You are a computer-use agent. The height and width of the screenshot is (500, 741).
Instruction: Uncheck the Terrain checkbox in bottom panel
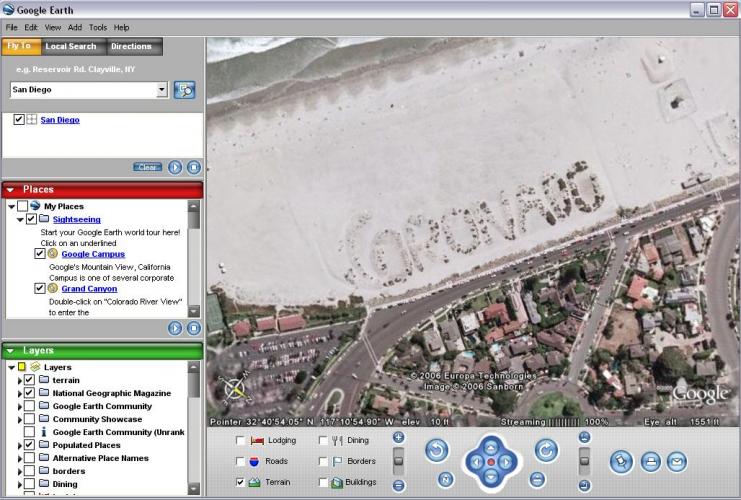pos(241,482)
